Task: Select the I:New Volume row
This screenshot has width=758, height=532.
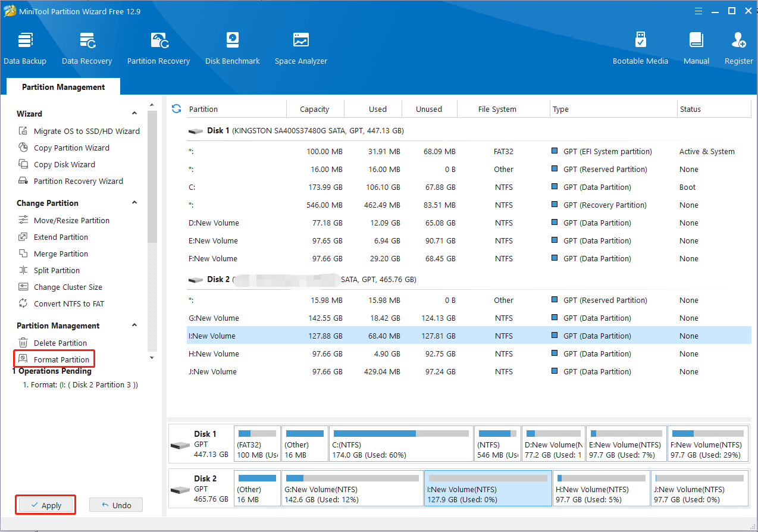Action: (x=469, y=336)
